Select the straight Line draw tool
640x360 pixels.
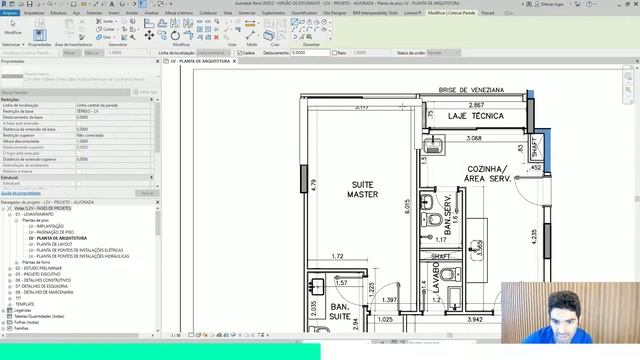294,22
